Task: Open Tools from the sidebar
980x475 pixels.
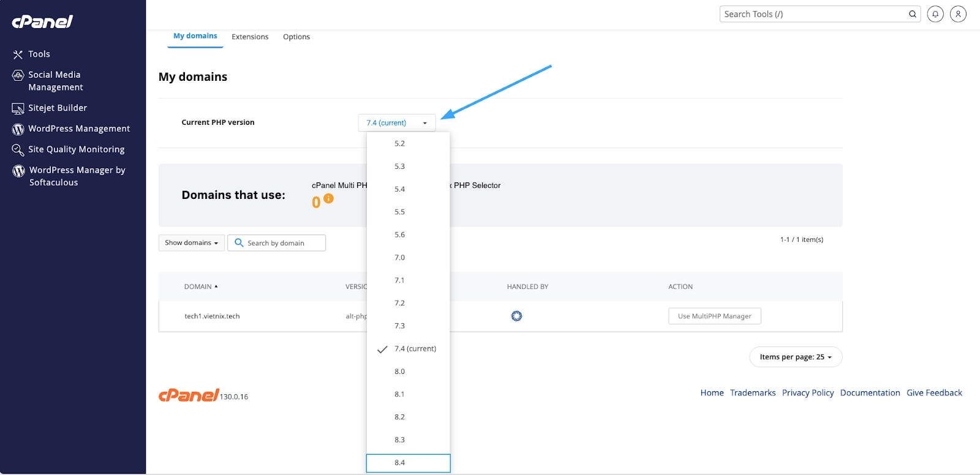Action: (x=39, y=54)
